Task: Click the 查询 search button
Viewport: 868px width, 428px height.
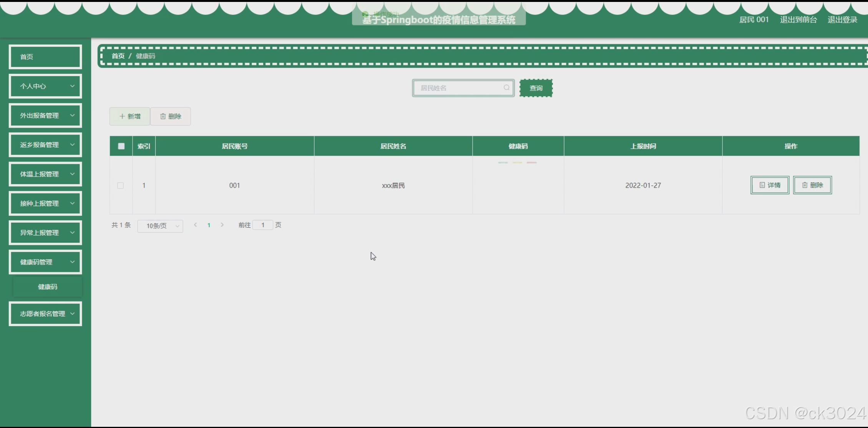Action: (x=536, y=88)
